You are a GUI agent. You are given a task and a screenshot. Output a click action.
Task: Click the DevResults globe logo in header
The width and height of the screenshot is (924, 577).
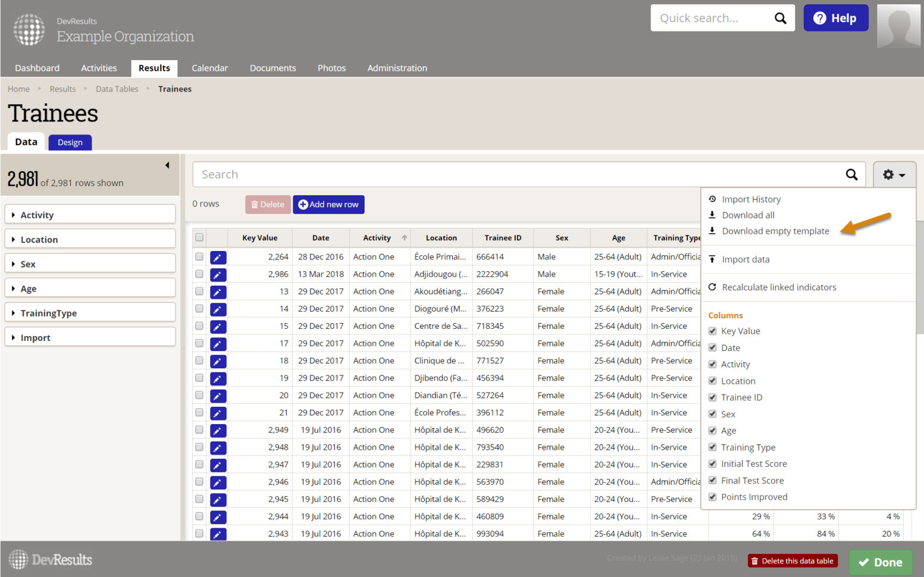[x=29, y=30]
